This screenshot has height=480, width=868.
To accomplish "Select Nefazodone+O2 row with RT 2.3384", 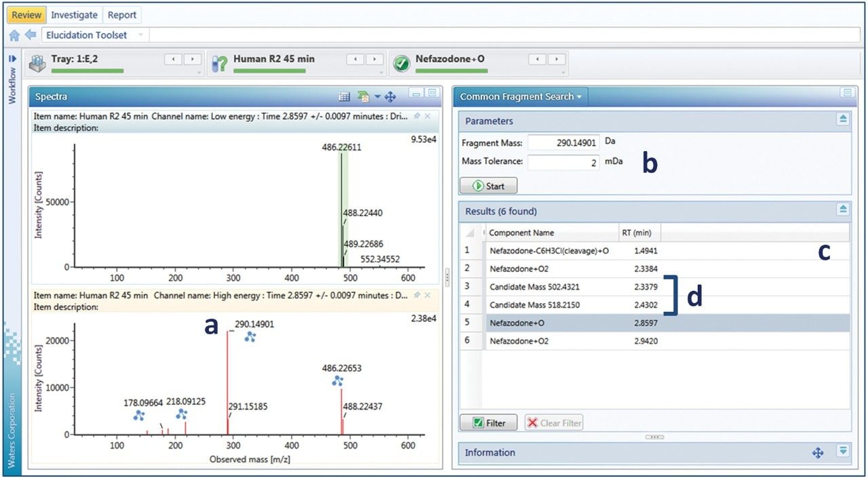I will pos(655,268).
